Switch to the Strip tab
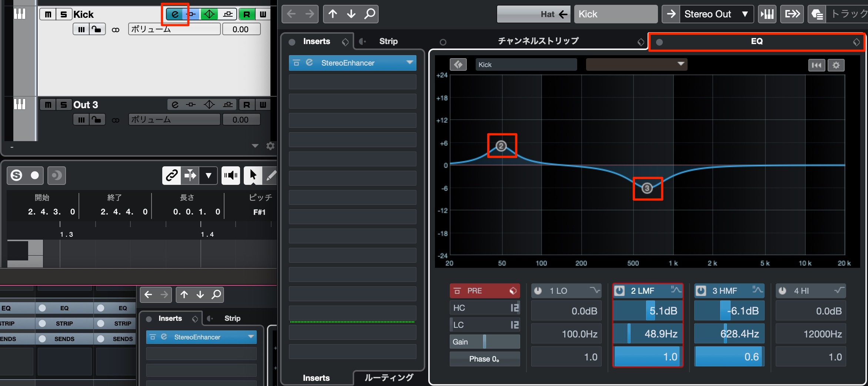Image resolution: width=868 pixels, height=386 pixels. click(388, 41)
